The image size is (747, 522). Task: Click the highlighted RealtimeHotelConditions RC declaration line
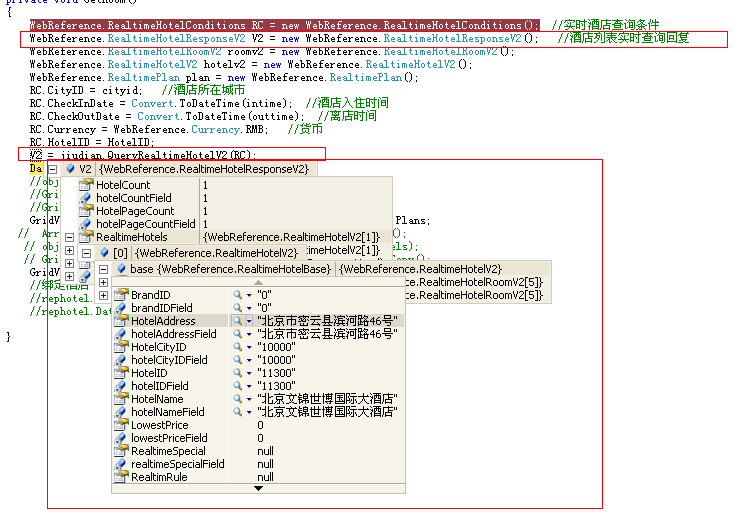284,25
